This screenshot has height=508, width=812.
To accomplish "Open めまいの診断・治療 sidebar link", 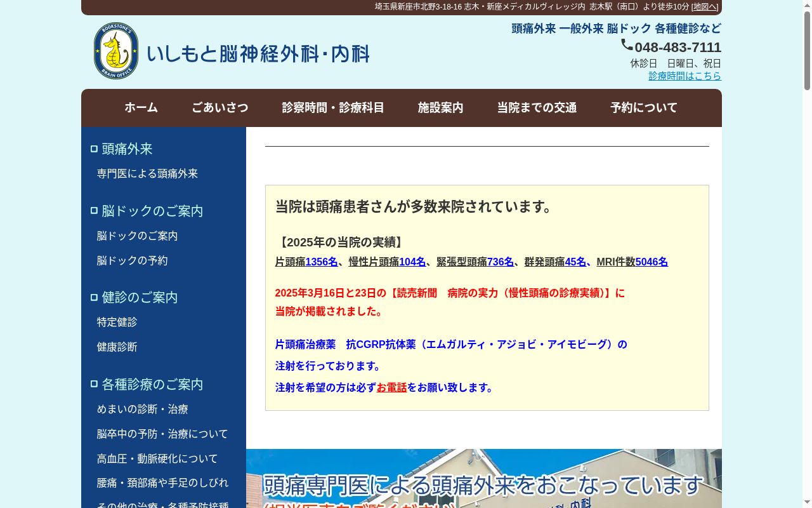I will [x=142, y=410].
